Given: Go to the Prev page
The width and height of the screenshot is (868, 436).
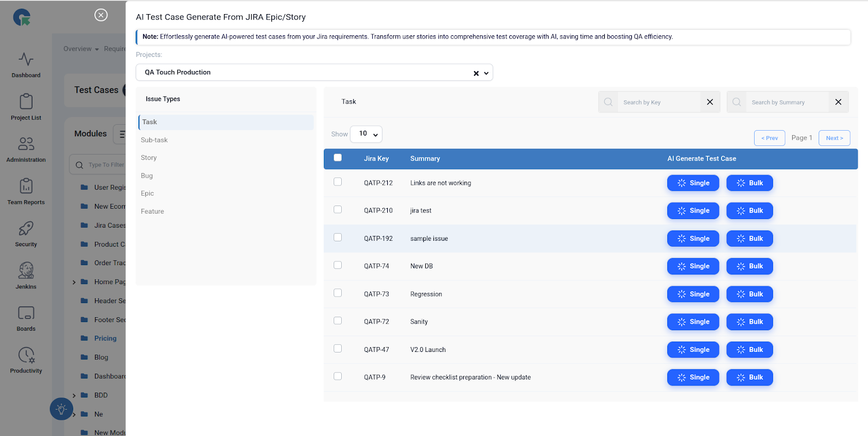Looking at the screenshot, I should point(769,138).
